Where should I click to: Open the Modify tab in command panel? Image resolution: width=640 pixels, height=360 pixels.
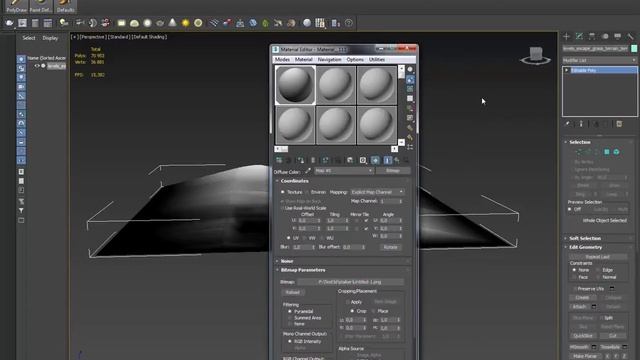pyautogui.click(x=579, y=37)
